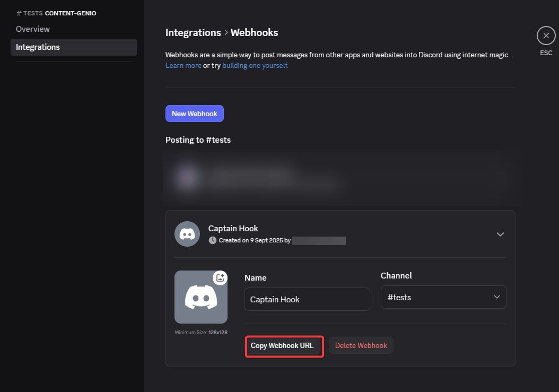Click the small Captain Hook avatar icon
This screenshot has width=559, height=392.
(187, 234)
